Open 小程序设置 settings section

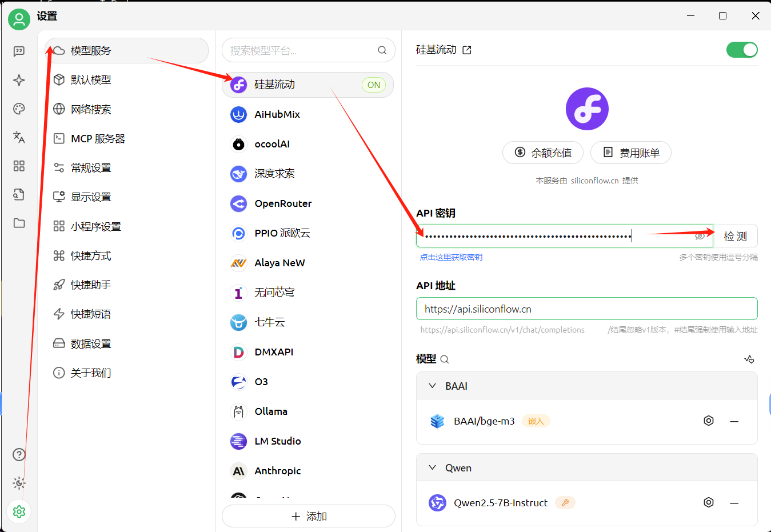pos(126,226)
